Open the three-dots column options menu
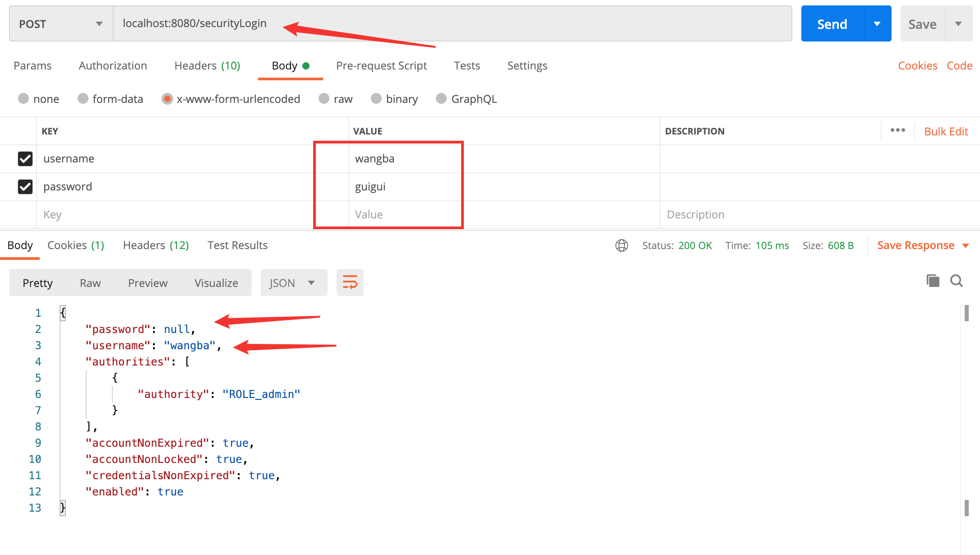Viewport: 980px width, 555px height. (x=897, y=130)
